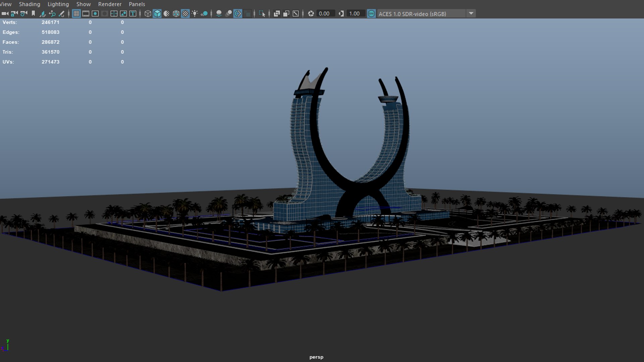Open the Panels menu

pyautogui.click(x=137, y=4)
